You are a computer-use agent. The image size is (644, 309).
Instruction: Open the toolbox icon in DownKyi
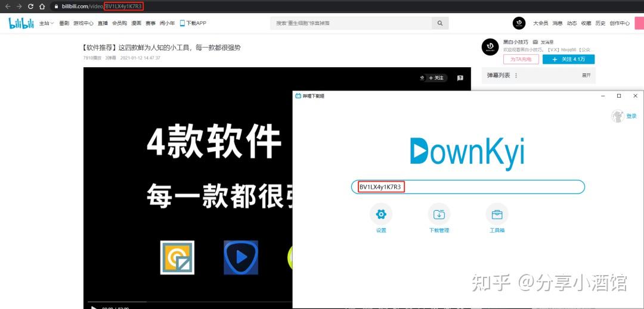click(497, 214)
